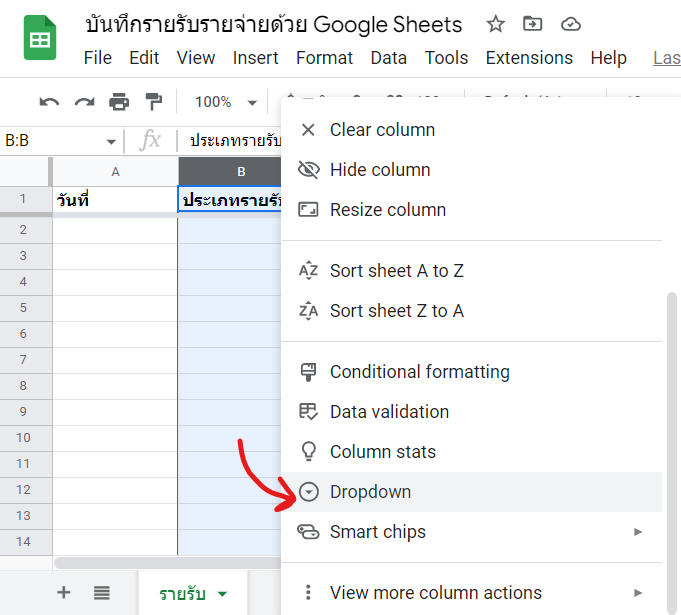The width and height of the screenshot is (681, 615).
Task: Open the Extensions menu
Action: coord(529,58)
